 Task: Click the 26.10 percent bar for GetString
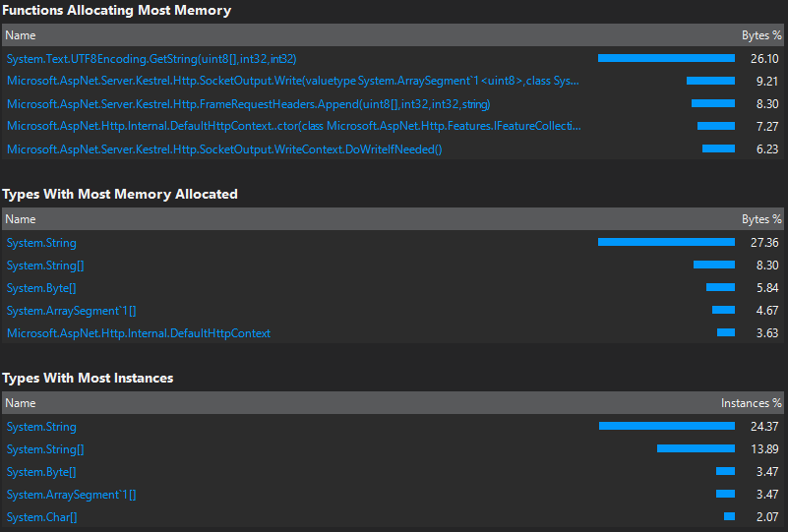pyautogui.click(x=666, y=58)
